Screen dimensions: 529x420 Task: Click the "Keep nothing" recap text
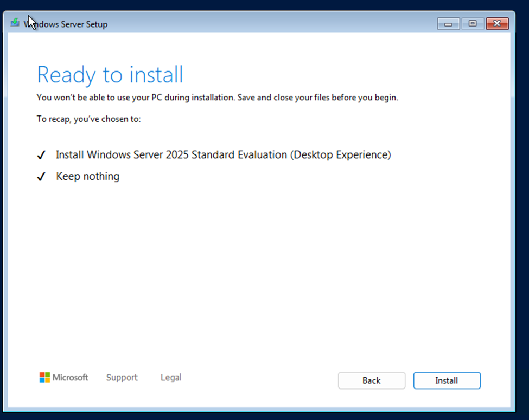click(x=88, y=176)
